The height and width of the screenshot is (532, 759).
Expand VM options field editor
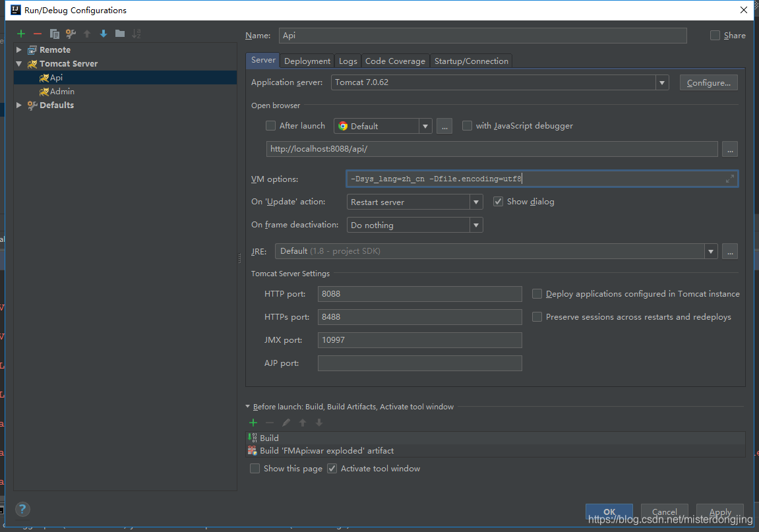coord(730,179)
